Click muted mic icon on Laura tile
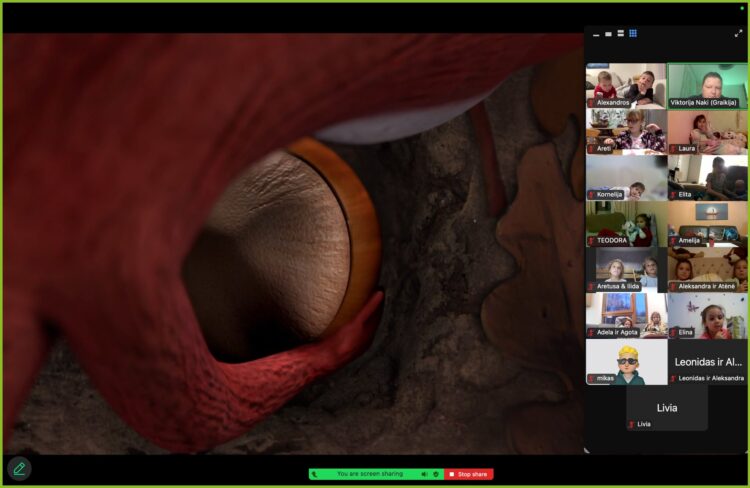The height and width of the screenshot is (488, 750). [x=673, y=149]
